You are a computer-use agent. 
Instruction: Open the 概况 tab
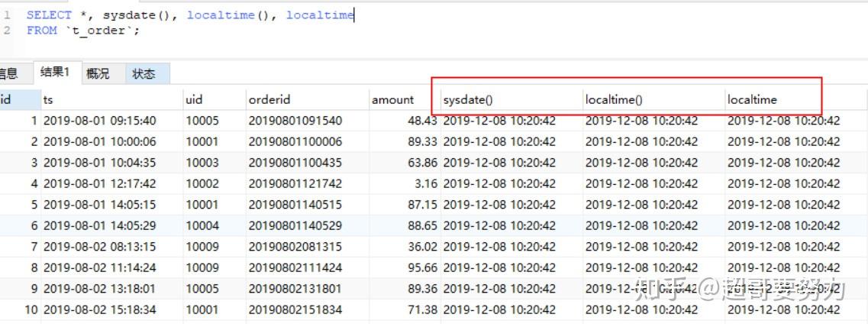tap(98, 73)
